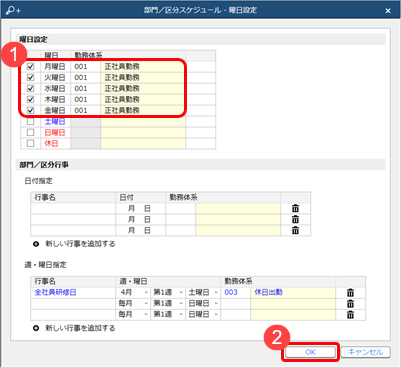Screen dimensions: 401x368
Task: Uncheck the 木曜日 checkbox
Action: (30, 99)
